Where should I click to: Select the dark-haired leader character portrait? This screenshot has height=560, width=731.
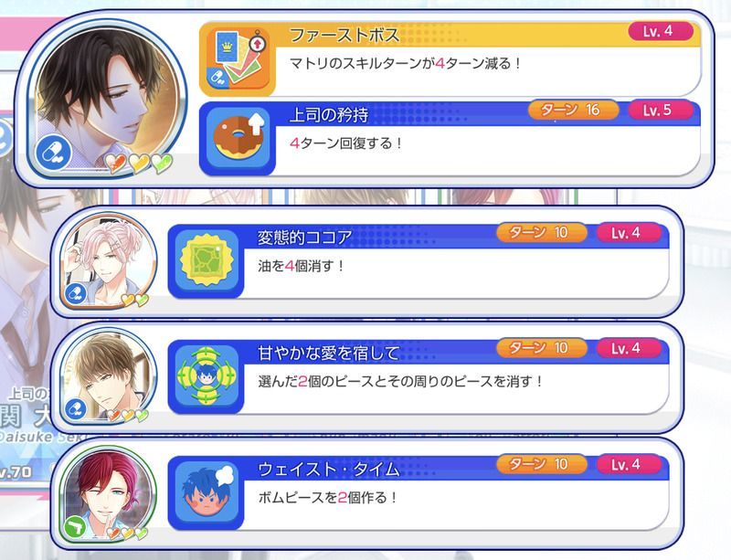coord(106,100)
